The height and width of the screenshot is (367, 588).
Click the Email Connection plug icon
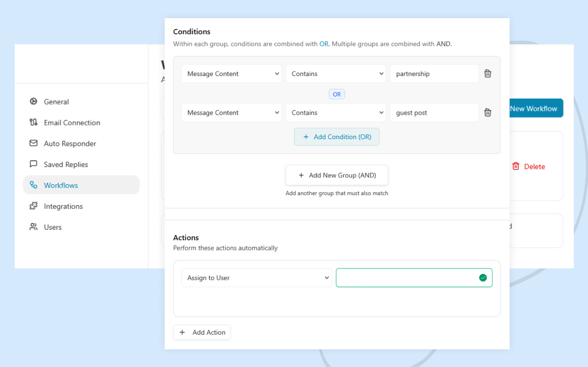coord(33,122)
